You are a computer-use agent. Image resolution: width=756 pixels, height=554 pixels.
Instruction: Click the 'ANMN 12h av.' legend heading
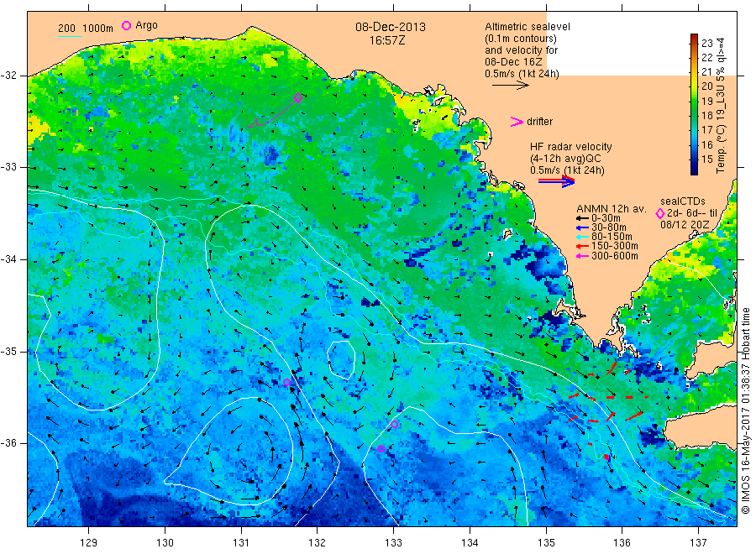tap(612, 209)
